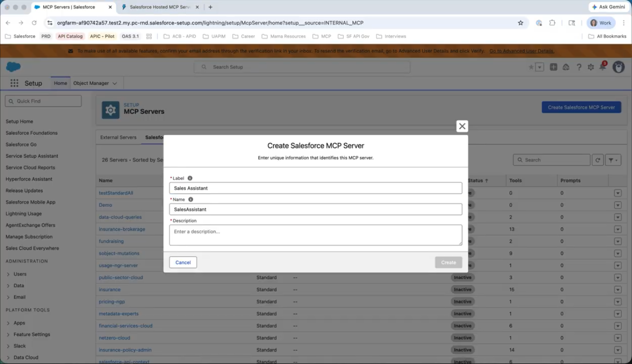The image size is (632, 364).
Task: Open the Career bookmarks folder
Action: 243,36
